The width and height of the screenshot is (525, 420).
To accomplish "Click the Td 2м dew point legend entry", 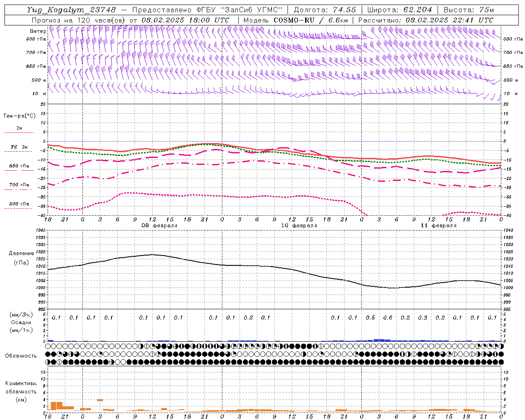I will [19, 147].
